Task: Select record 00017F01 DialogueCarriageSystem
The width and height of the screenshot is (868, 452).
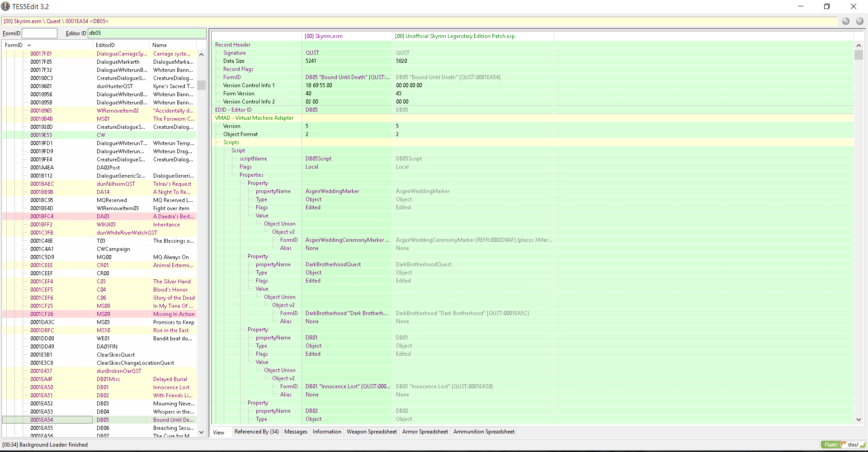Action: coord(99,54)
